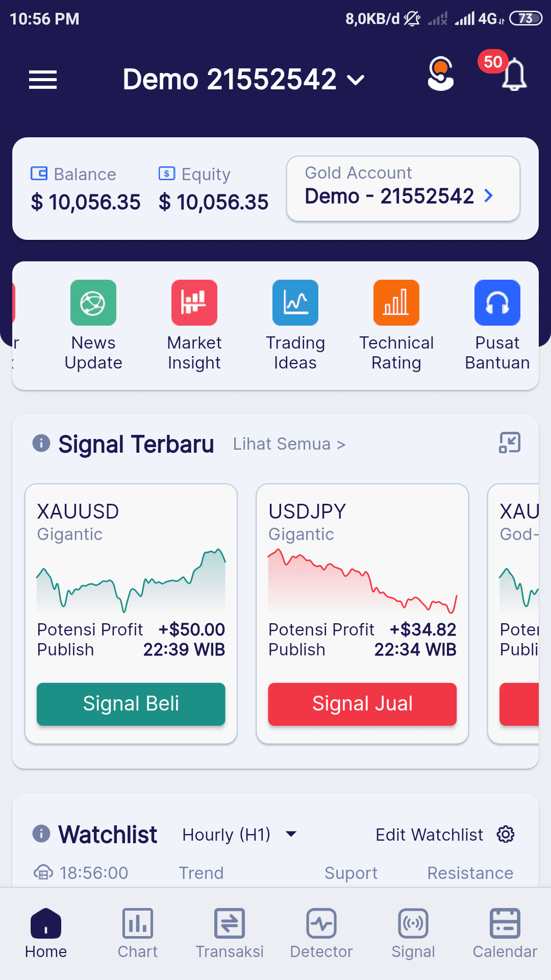Open Gold Account Demo chevron
Viewport: 551px width, 980px height.
(x=488, y=195)
